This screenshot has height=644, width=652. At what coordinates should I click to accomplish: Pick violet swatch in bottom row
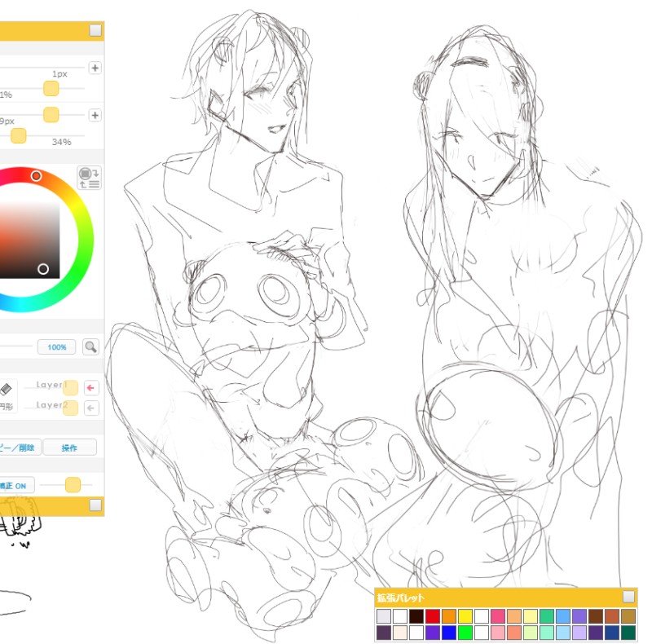pyautogui.click(x=433, y=633)
